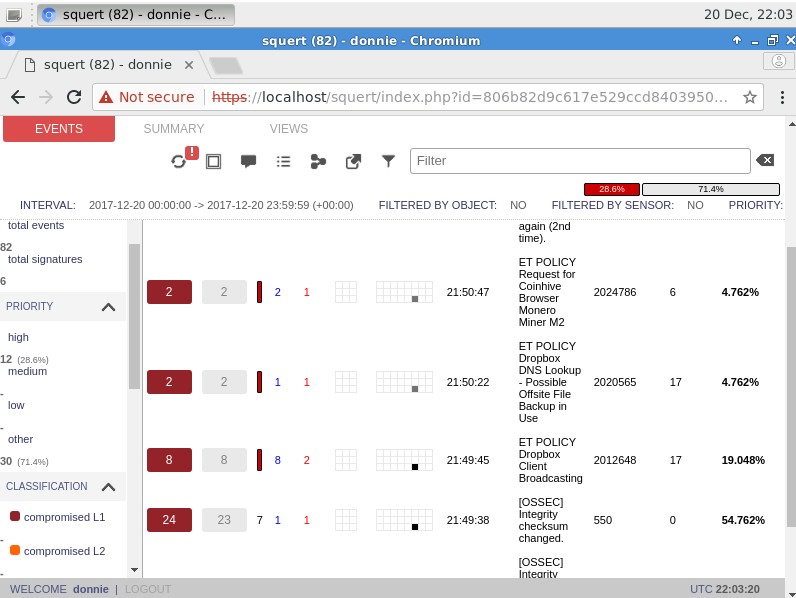This screenshot has width=796, height=598.
Task: Click the sidebar scroll-down arrow
Action: pyautogui.click(x=134, y=570)
